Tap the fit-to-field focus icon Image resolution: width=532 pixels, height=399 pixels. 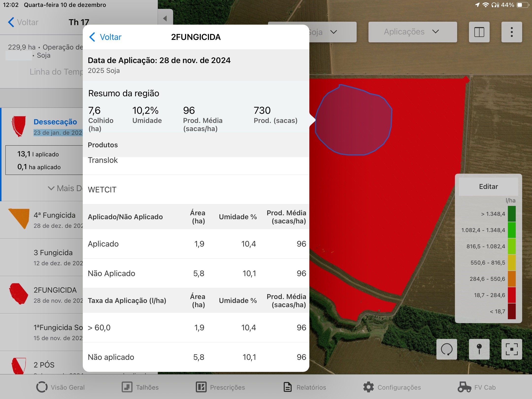click(512, 349)
